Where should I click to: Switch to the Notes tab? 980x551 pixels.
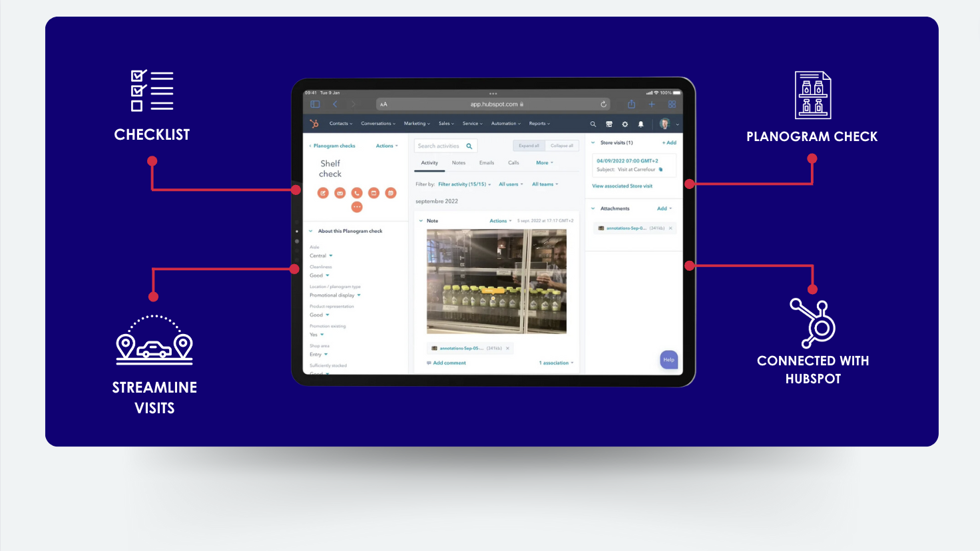459,163
